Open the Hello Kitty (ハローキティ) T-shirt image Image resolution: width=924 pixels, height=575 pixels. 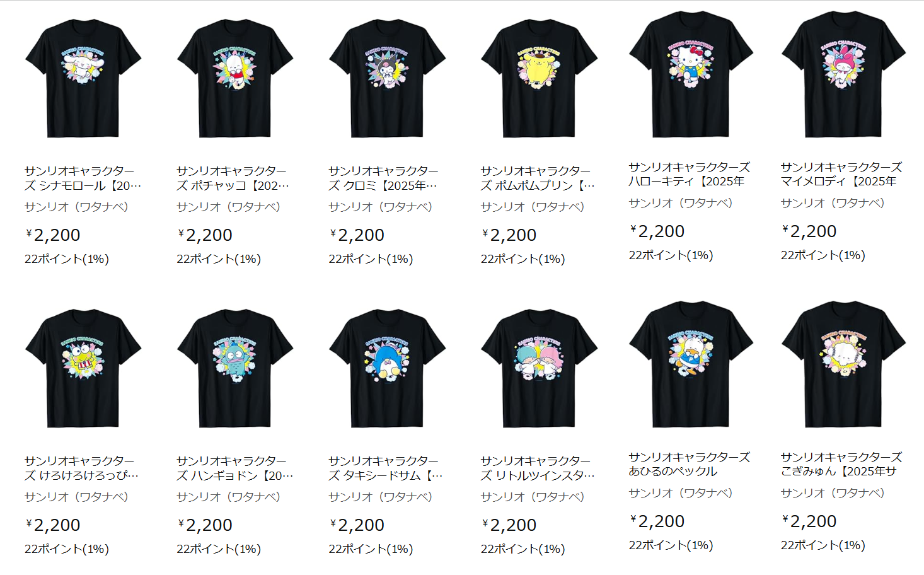click(x=691, y=74)
